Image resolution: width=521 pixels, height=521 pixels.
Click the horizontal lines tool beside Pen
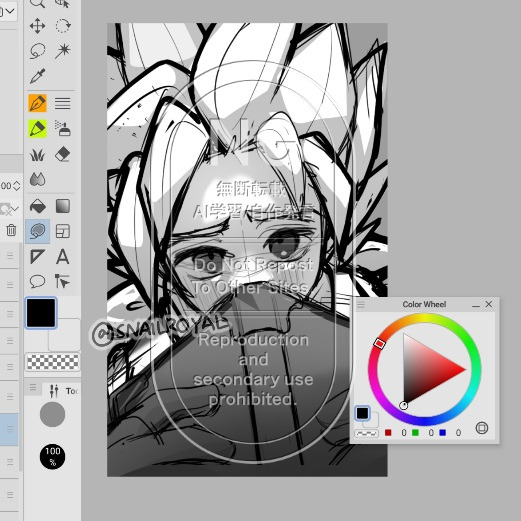coord(62,103)
